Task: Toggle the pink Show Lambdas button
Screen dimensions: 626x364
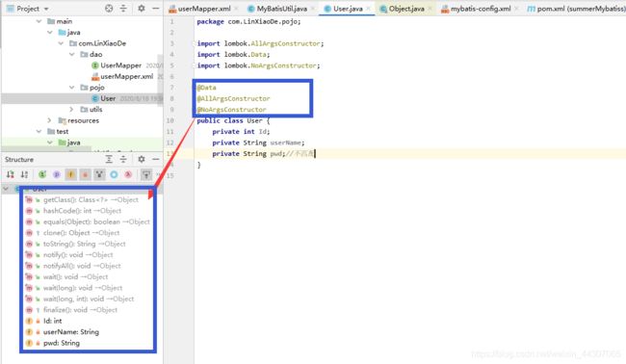Action: tap(128, 174)
